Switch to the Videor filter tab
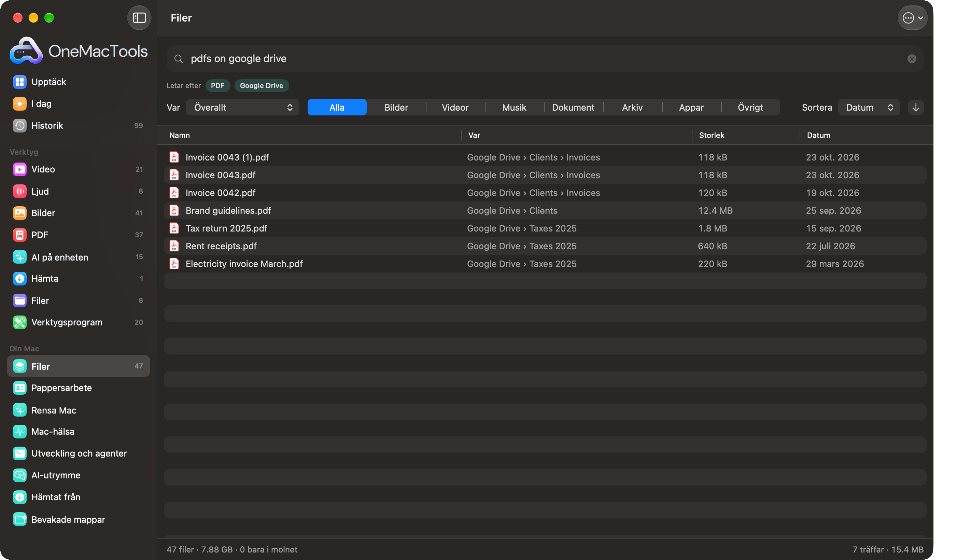 pyautogui.click(x=455, y=107)
